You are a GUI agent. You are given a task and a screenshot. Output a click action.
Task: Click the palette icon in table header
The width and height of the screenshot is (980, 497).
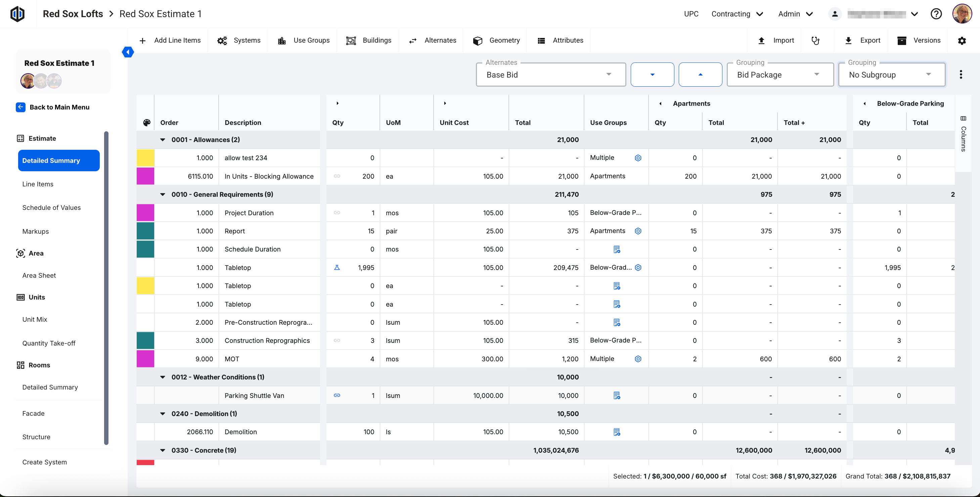tap(146, 123)
